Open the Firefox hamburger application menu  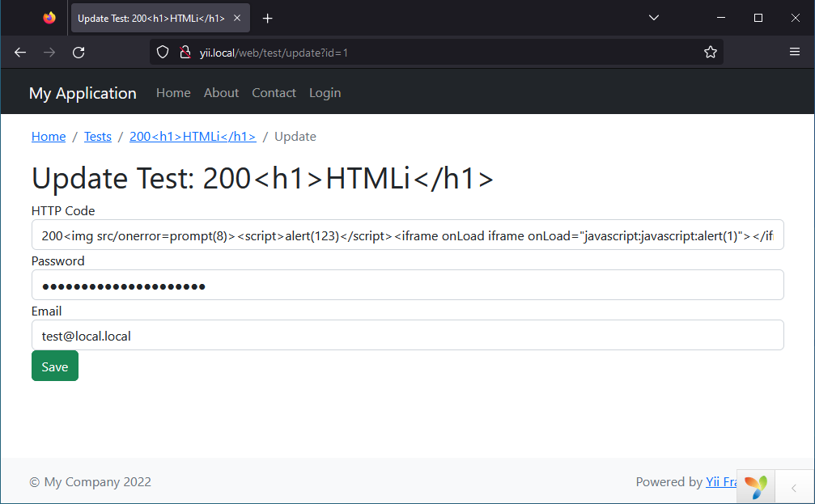click(795, 53)
